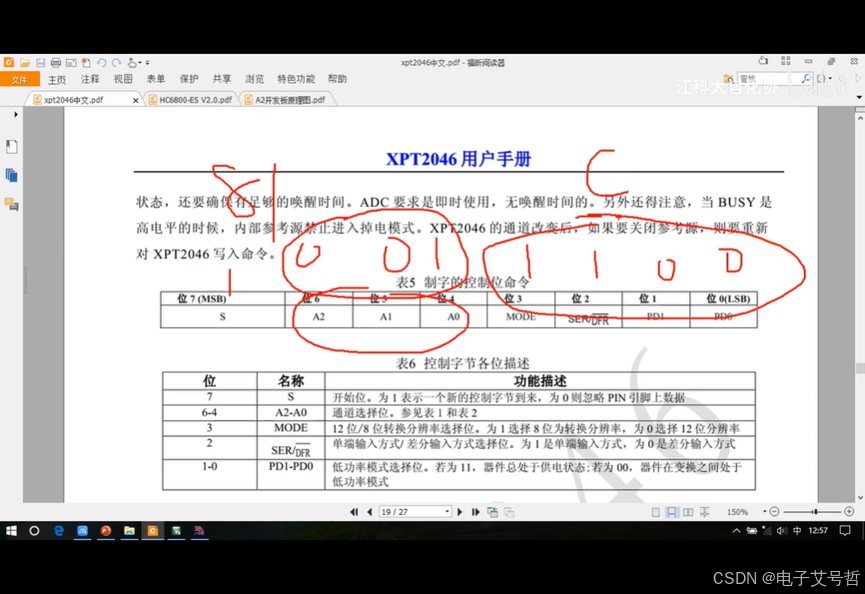Image resolution: width=865 pixels, height=594 pixels.
Task: Open File Explorer from taskbar
Action: (x=129, y=531)
